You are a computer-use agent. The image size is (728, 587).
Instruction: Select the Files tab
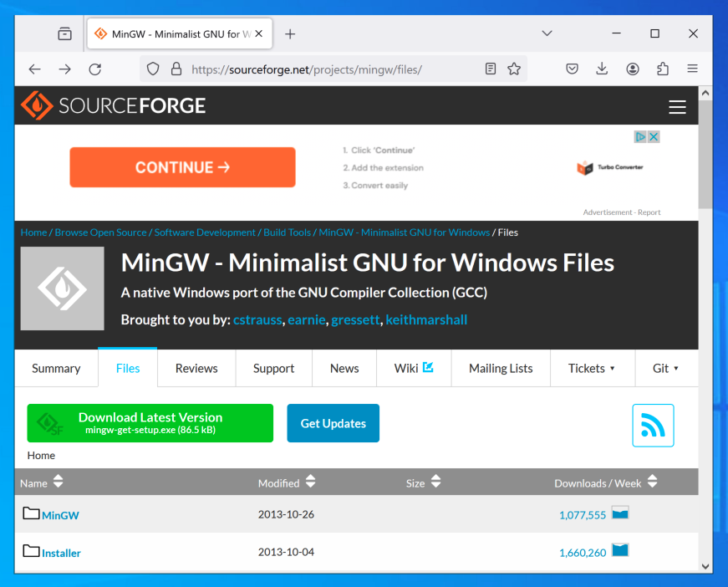128,368
